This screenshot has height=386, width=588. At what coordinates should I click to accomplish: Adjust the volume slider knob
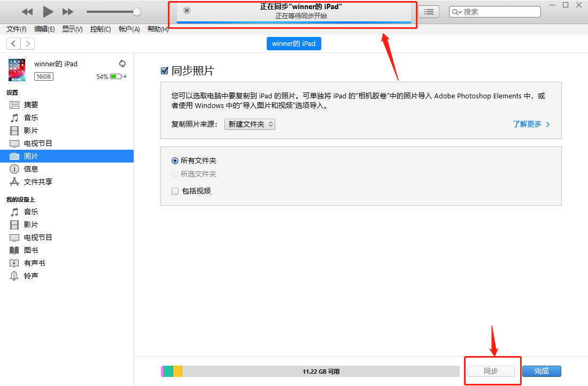[x=137, y=12]
